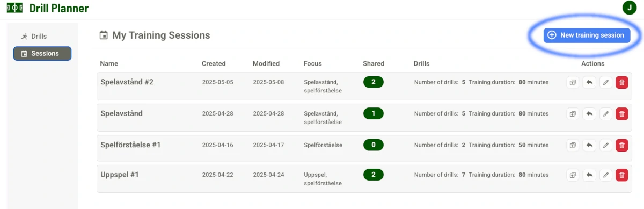The width and height of the screenshot is (644, 209).
Task: Sort by the Modified column header
Action: [266, 63]
